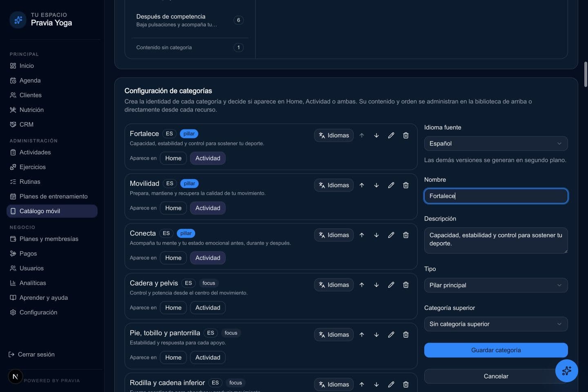Click the page vertical scrollbar
The image size is (588, 392).
[x=586, y=74]
